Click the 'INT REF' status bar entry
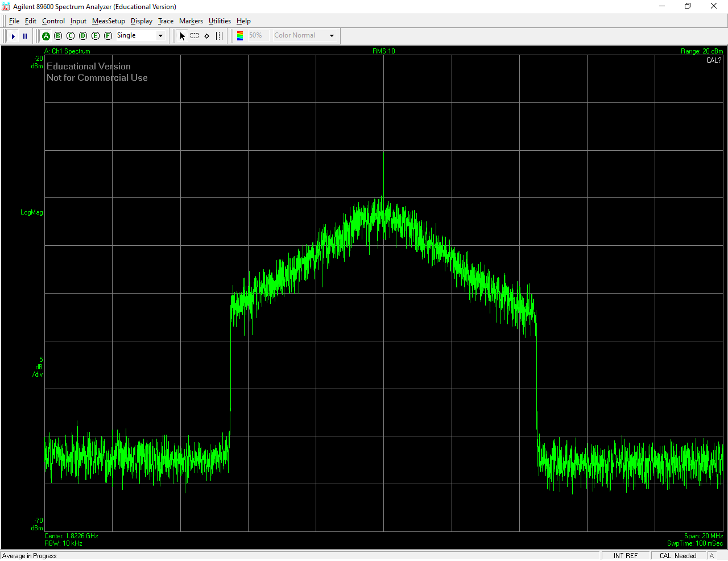Screen dimensions: 728x561 pyautogui.click(x=626, y=556)
